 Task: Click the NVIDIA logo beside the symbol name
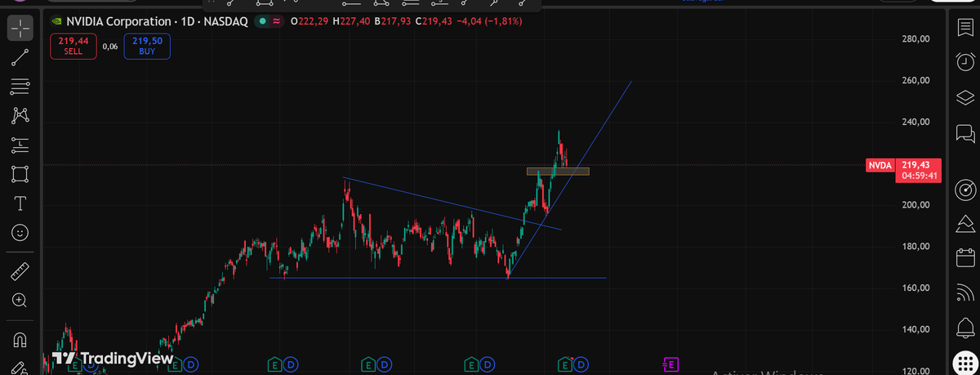click(x=56, y=21)
